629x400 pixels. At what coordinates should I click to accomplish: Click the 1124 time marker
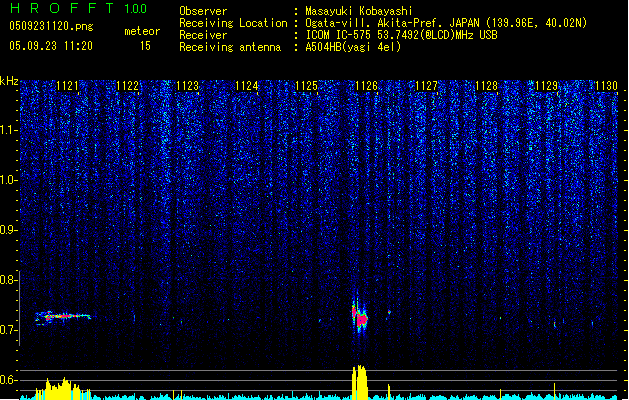click(246, 86)
